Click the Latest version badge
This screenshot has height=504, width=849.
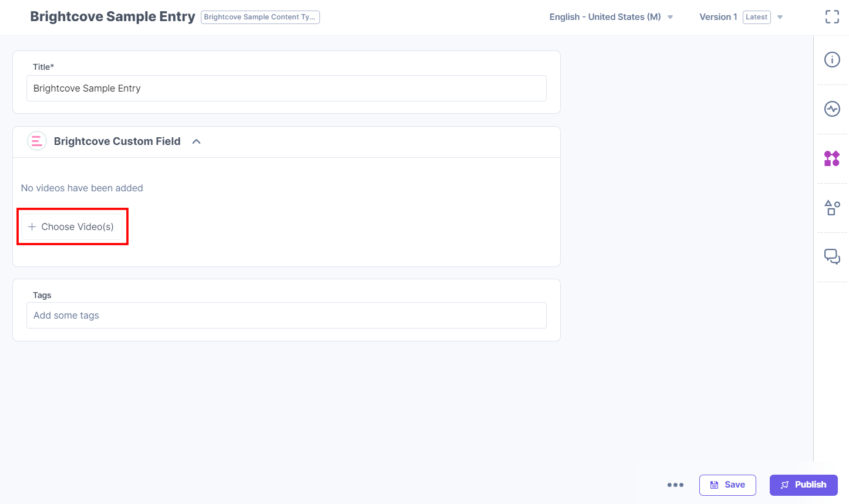coord(757,17)
